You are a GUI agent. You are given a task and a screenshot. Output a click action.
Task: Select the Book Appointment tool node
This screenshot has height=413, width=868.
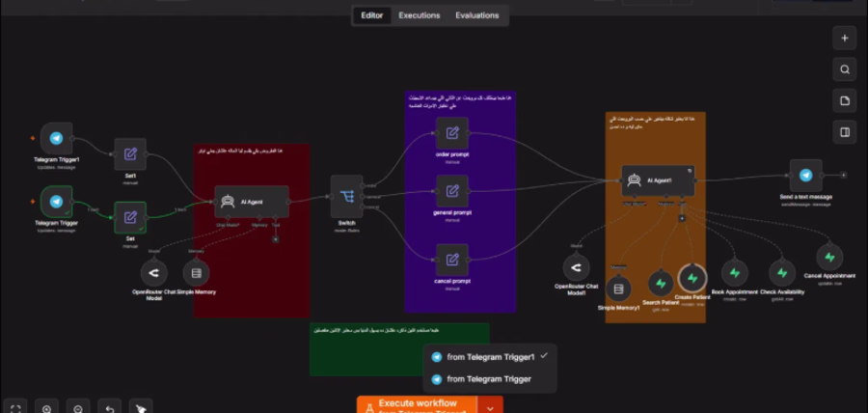[x=735, y=273]
